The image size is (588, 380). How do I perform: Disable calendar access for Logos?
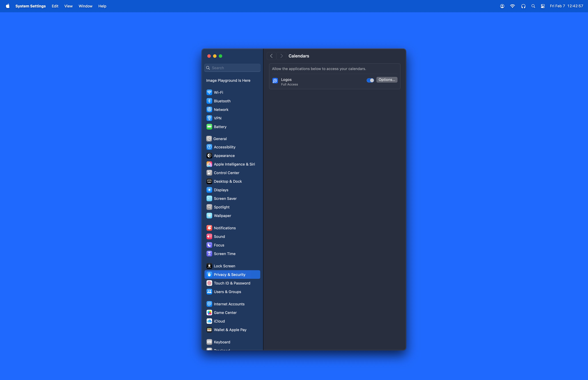370,80
